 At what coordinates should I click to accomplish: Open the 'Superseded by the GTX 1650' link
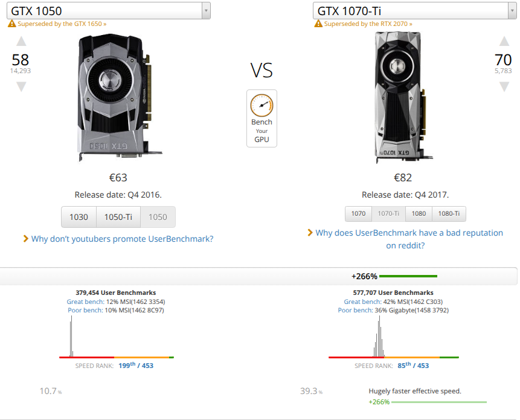[60, 24]
